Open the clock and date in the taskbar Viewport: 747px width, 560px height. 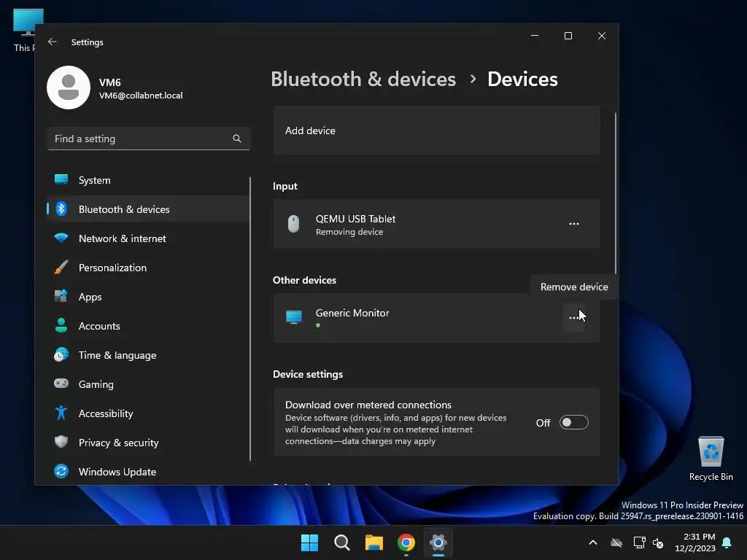click(695, 542)
